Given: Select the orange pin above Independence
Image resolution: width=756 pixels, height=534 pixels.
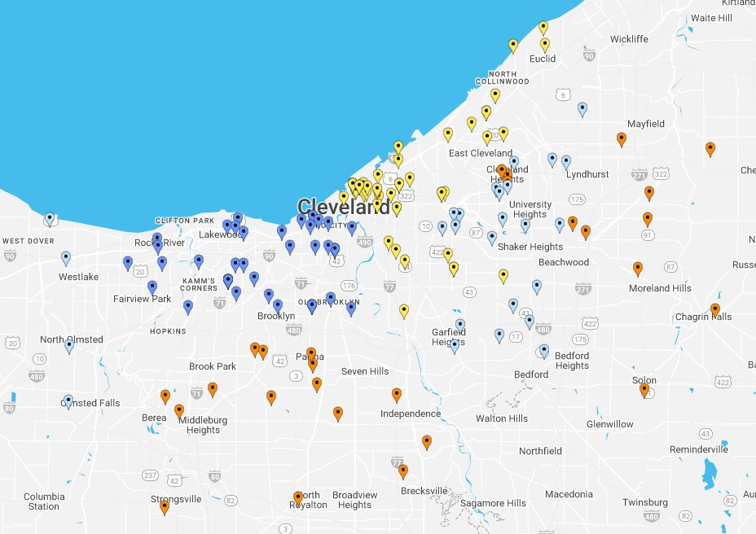Looking at the screenshot, I should point(397,395).
